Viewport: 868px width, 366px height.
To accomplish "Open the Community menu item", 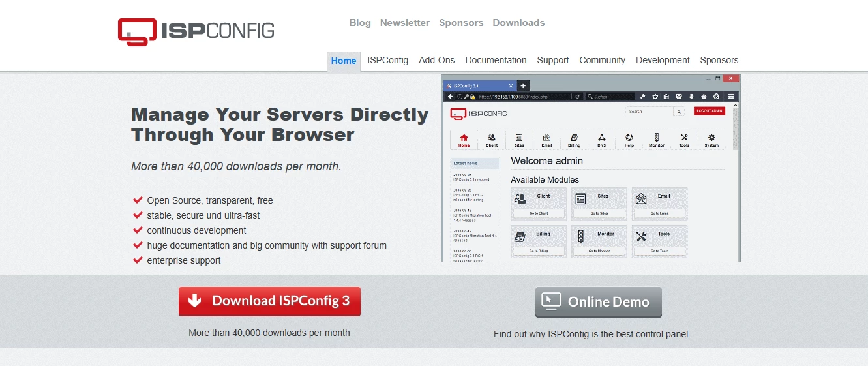I will point(603,60).
